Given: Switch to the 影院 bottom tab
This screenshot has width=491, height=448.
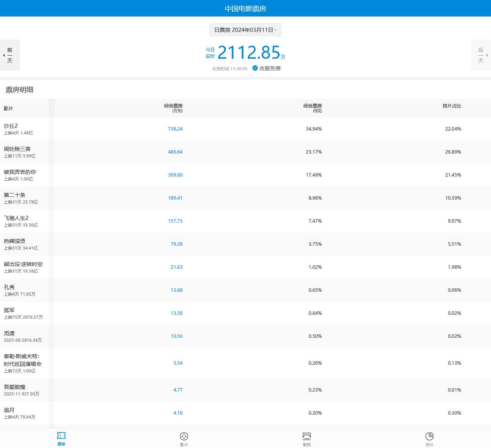Looking at the screenshot, I should (307, 438).
